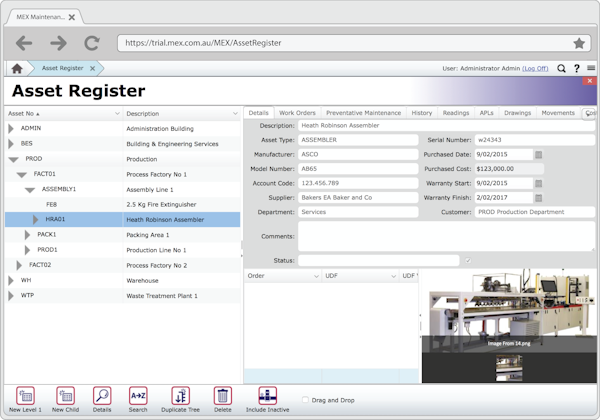Click the New Level 1 toolbar icon
The height and width of the screenshot is (420, 600).
(26, 395)
